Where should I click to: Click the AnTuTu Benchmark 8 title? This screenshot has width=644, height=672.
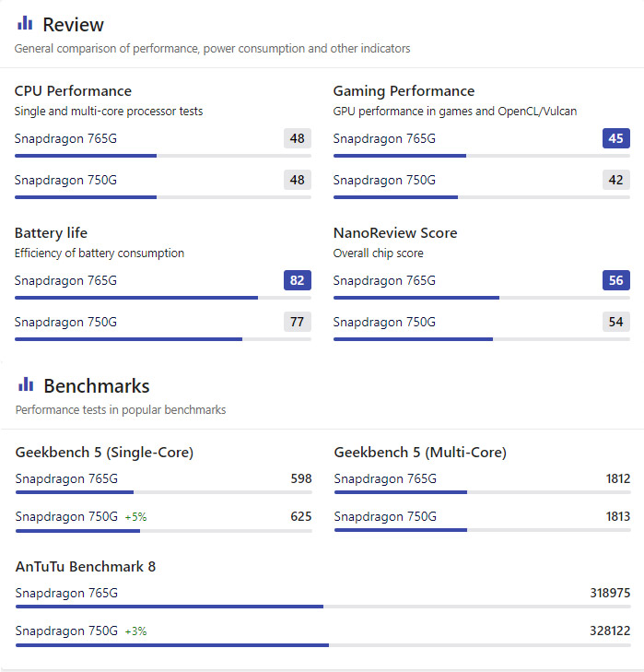(86, 567)
